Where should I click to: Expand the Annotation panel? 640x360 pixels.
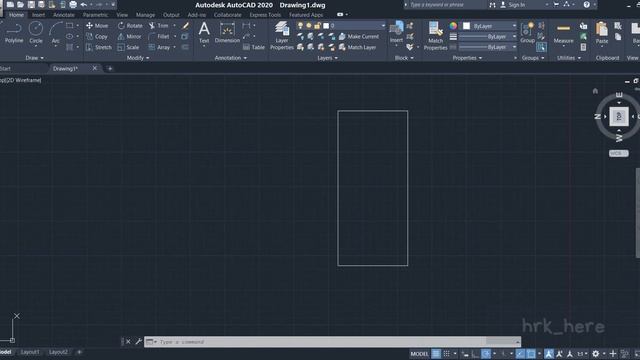(x=231, y=58)
